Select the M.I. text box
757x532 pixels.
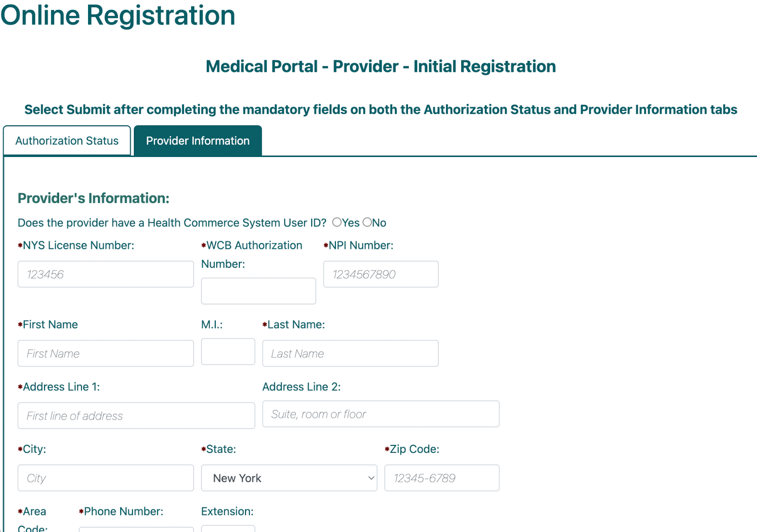(228, 351)
